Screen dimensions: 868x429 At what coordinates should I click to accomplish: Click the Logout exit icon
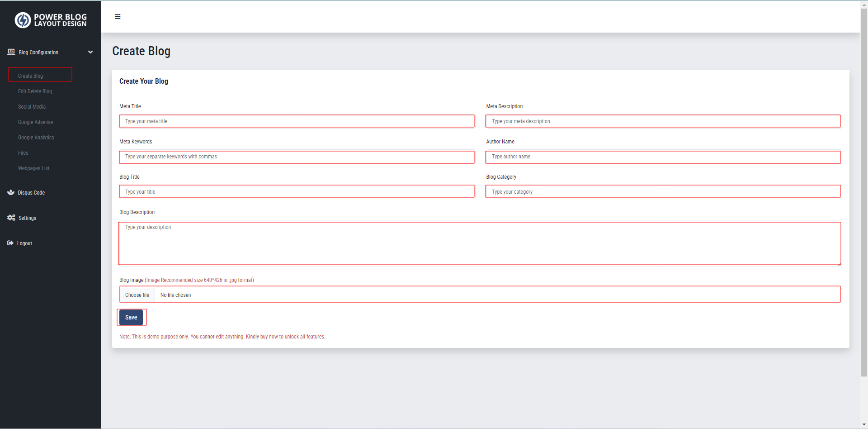[10, 243]
